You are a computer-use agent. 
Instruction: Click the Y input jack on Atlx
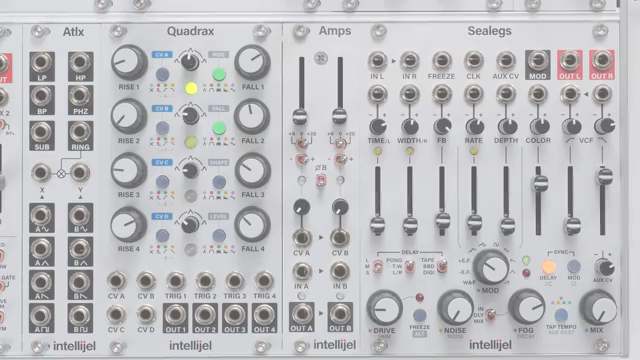click(x=80, y=173)
